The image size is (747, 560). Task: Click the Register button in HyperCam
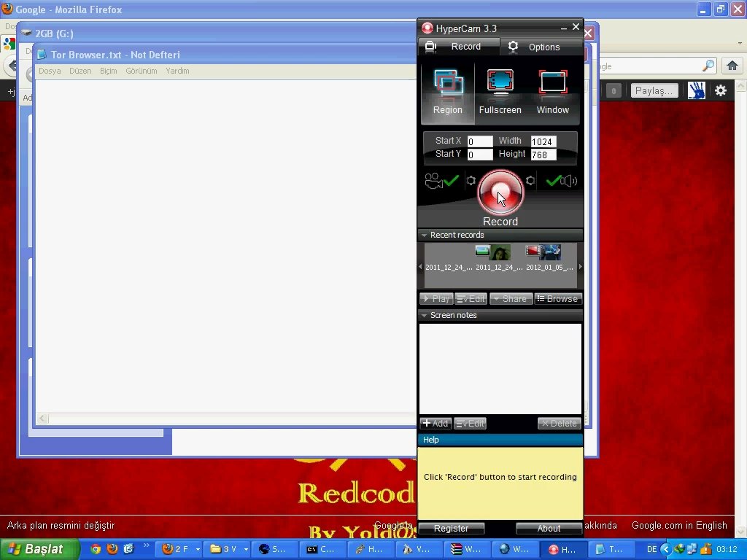click(451, 528)
